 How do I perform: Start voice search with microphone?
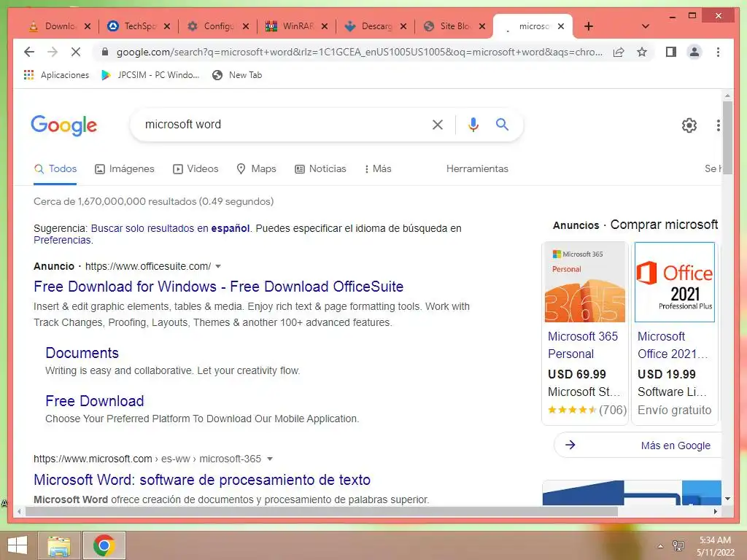pos(473,125)
